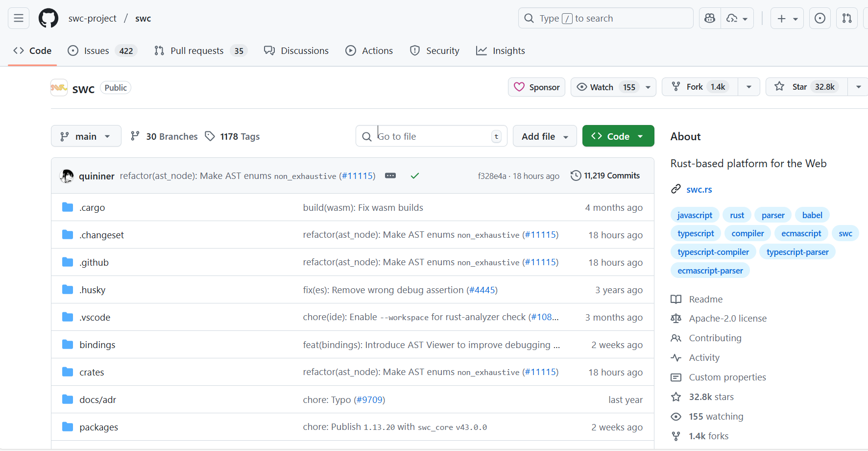868x451 pixels.
Task: Star the repository
Action: (806, 87)
